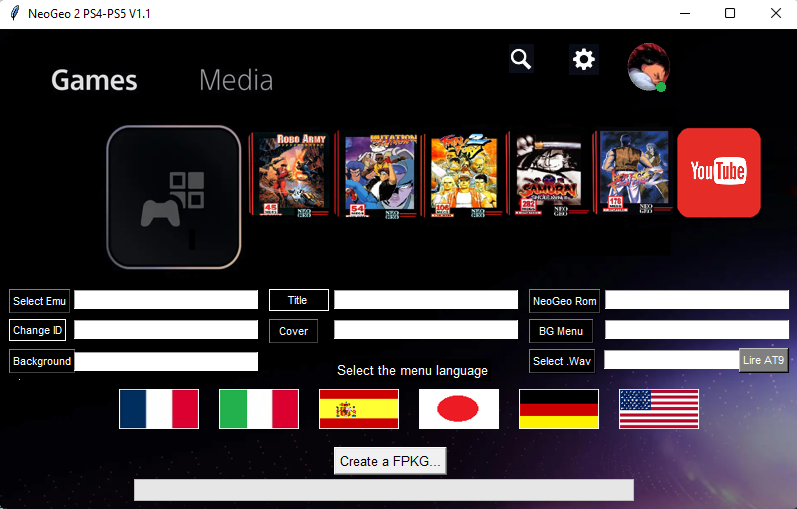Choose the Spanish flag language
The width and height of the screenshot is (797, 509).
click(x=359, y=409)
